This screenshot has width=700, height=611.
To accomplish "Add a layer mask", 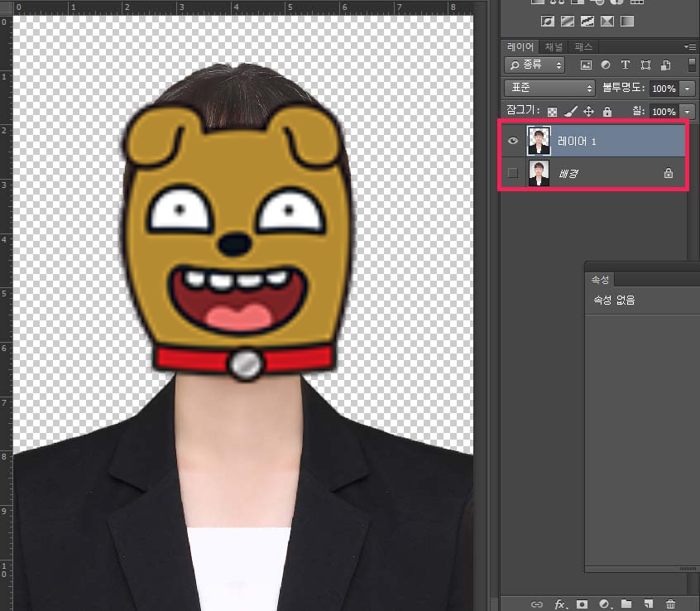I will [x=583, y=604].
